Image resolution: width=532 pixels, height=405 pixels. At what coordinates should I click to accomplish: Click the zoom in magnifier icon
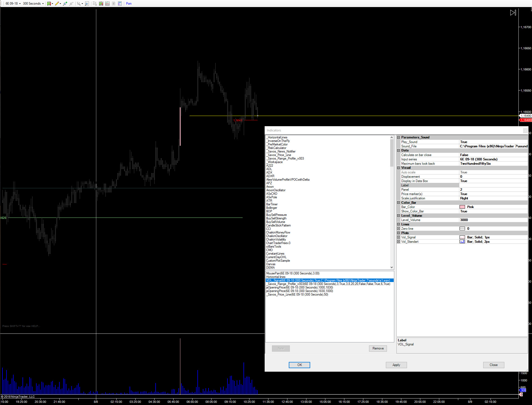tap(65, 4)
